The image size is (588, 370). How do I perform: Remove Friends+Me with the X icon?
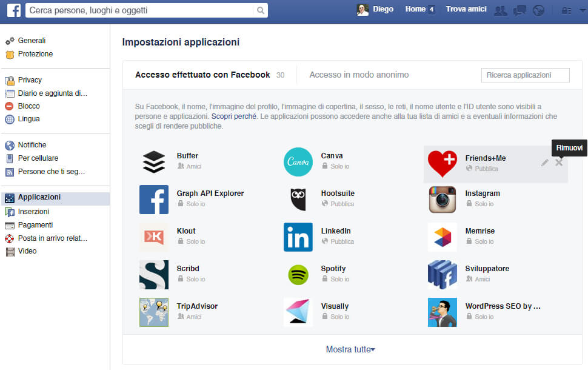click(x=559, y=163)
